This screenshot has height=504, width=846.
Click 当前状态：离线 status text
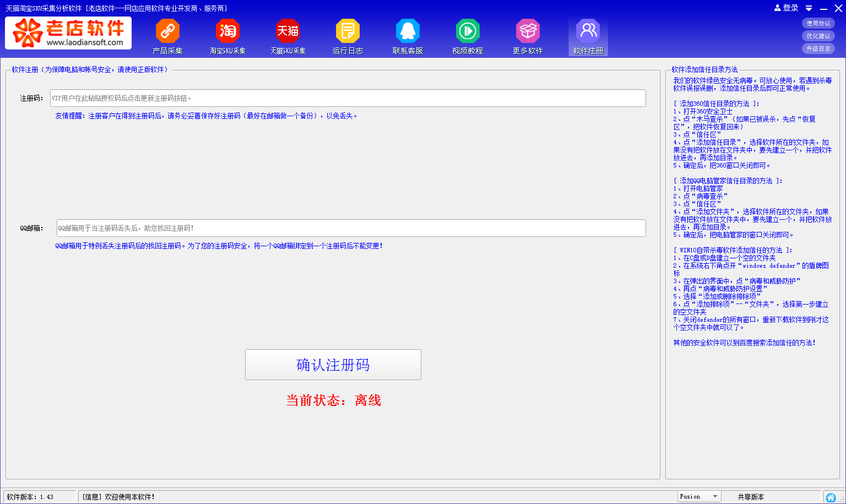[333, 400]
